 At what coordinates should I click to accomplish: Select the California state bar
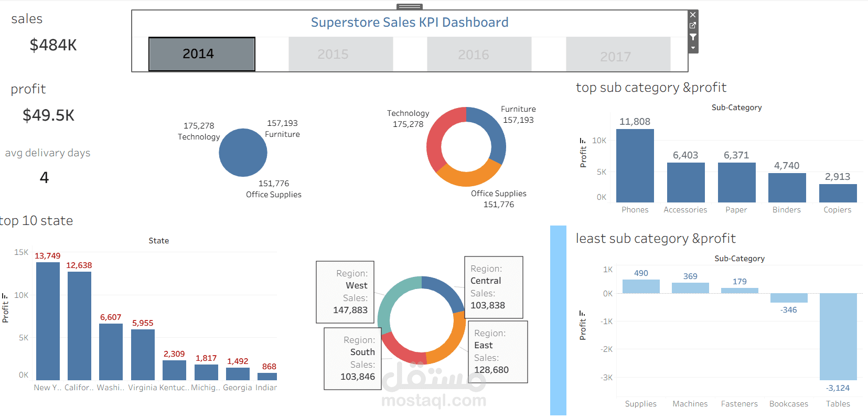point(79,326)
